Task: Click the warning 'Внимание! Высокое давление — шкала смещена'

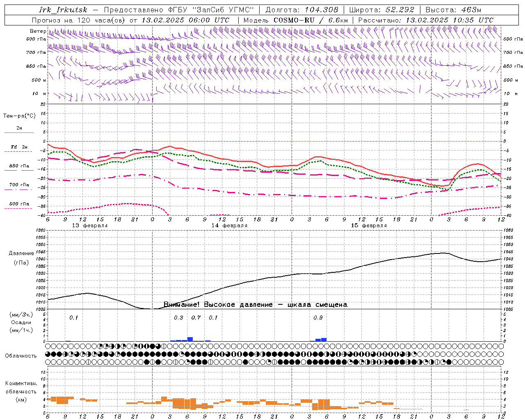Action: (x=256, y=305)
